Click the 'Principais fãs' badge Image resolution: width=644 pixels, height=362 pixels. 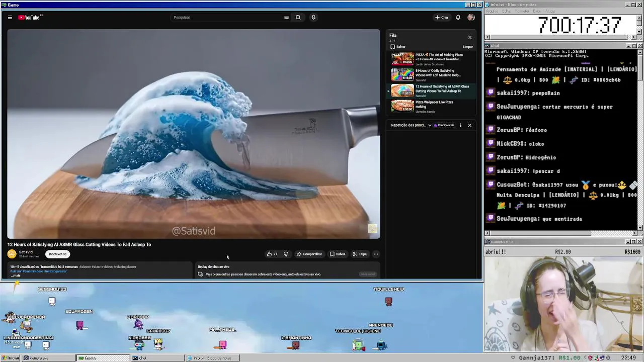point(445,125)
